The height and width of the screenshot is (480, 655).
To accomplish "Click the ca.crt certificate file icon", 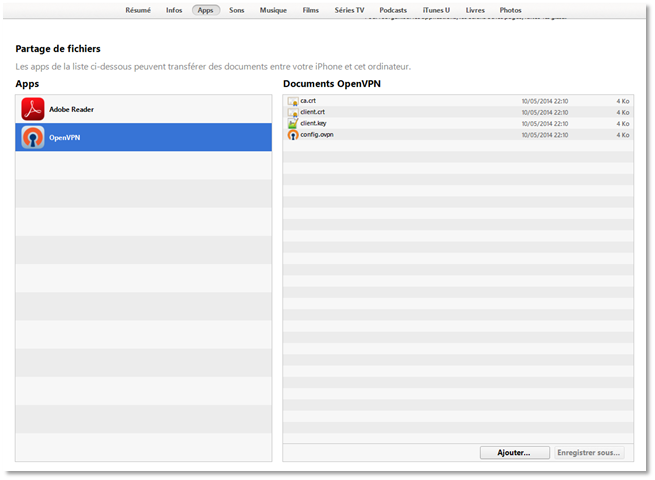I will [x=293, y=101].
